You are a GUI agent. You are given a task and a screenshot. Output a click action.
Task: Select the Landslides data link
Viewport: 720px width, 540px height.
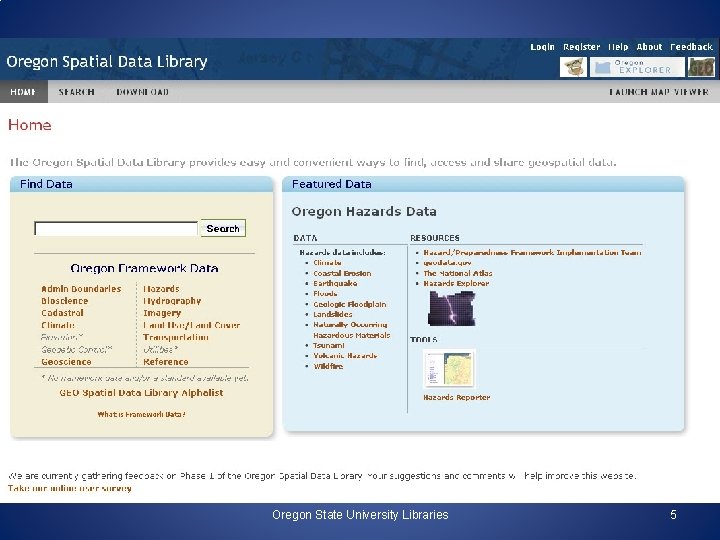pyautogui.click(x=333, y=314)
